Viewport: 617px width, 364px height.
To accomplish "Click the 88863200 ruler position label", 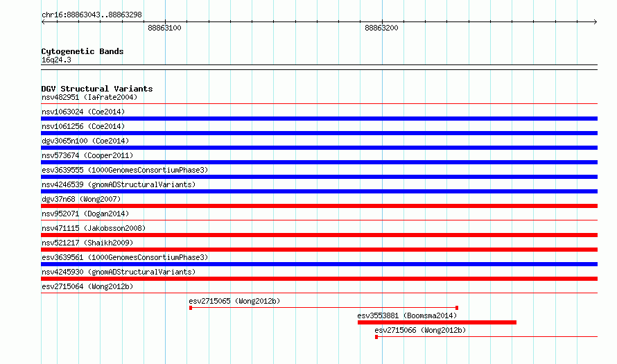I will 381,28.
